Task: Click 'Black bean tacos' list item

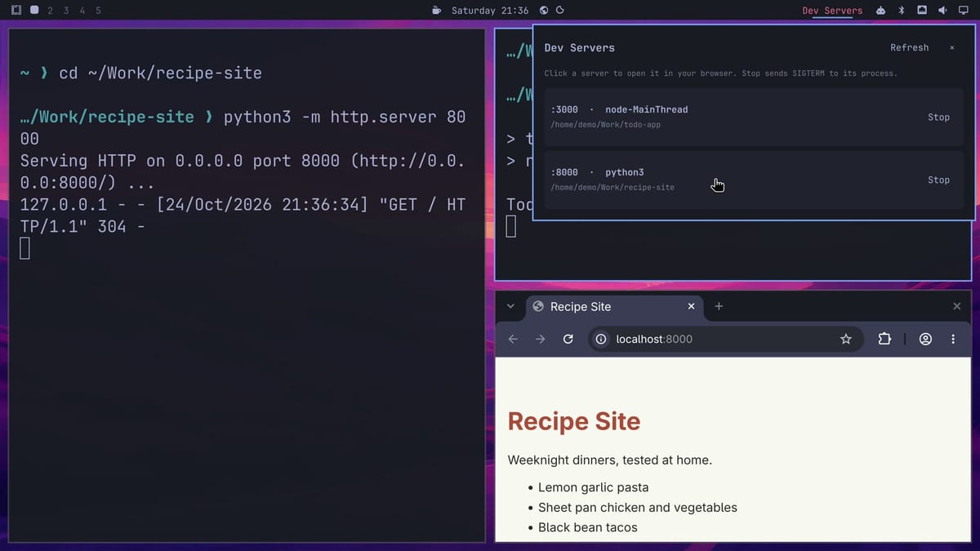Action: [x=588, y=527]
